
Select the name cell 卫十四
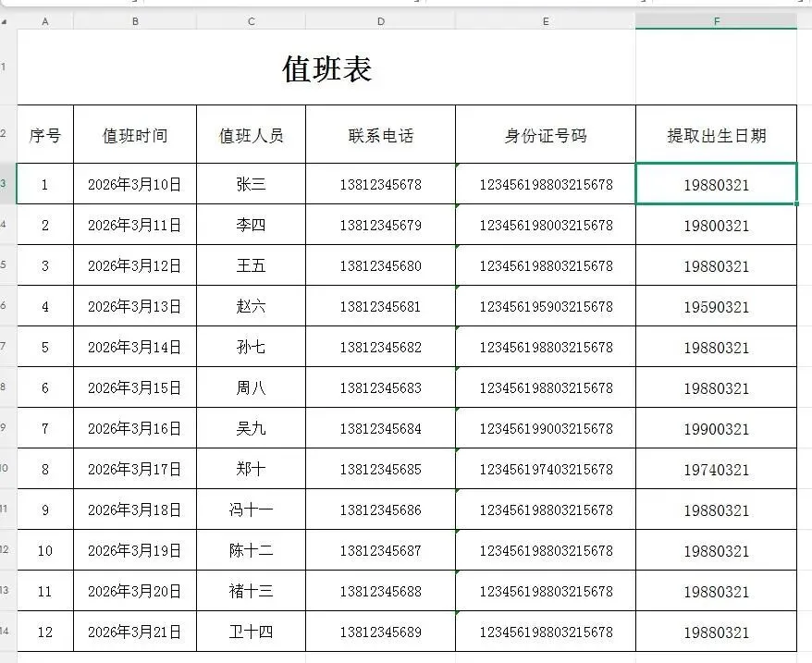pos(252,632)
